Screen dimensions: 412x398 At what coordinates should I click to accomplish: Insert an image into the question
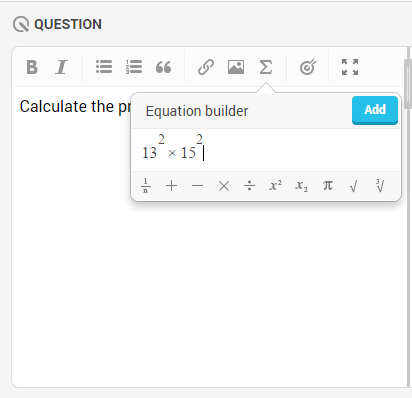236,67
